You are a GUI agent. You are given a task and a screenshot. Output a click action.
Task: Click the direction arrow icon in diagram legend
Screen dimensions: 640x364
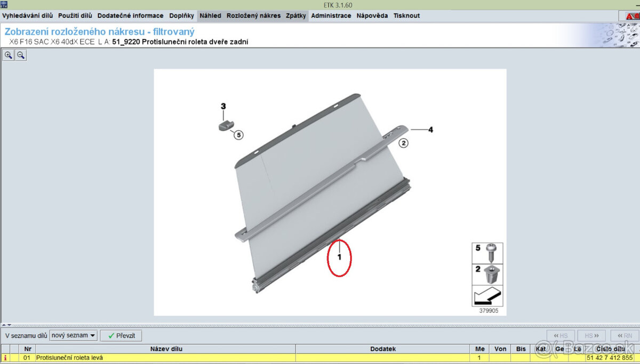[x=487, y=295]
